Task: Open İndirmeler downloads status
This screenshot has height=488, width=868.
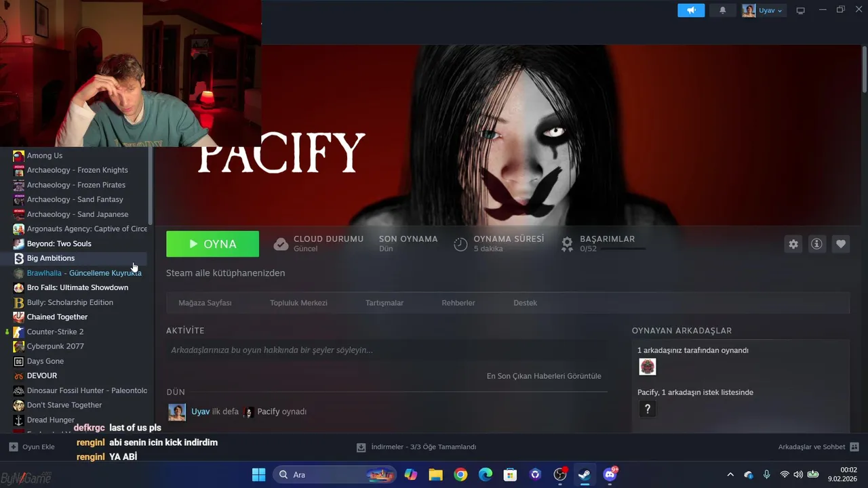Action: point(416,447)
